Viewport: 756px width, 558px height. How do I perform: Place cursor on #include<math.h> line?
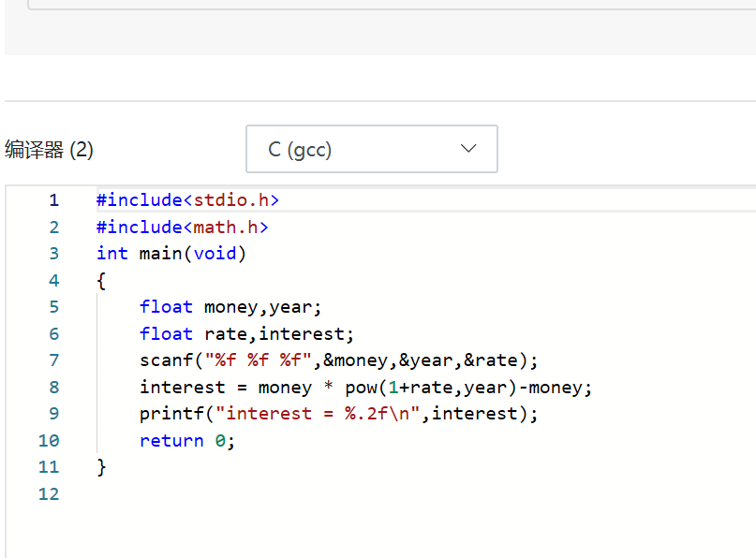coord(183,227)
